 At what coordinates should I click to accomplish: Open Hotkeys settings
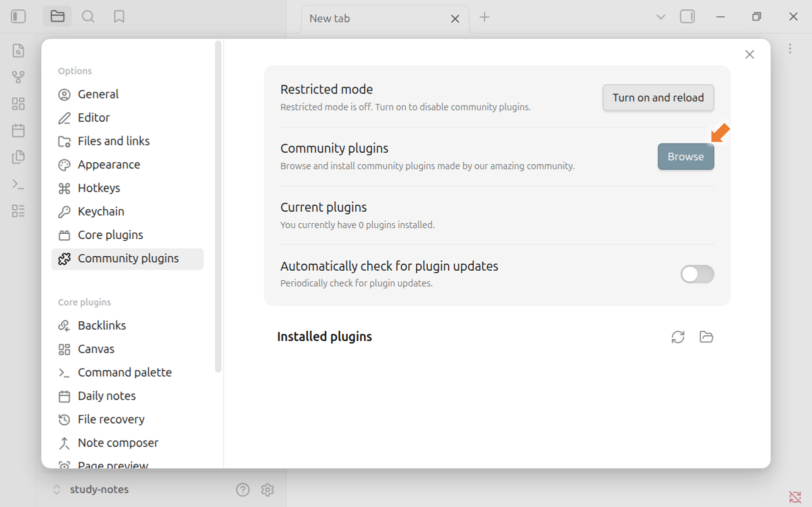[127, 188]
